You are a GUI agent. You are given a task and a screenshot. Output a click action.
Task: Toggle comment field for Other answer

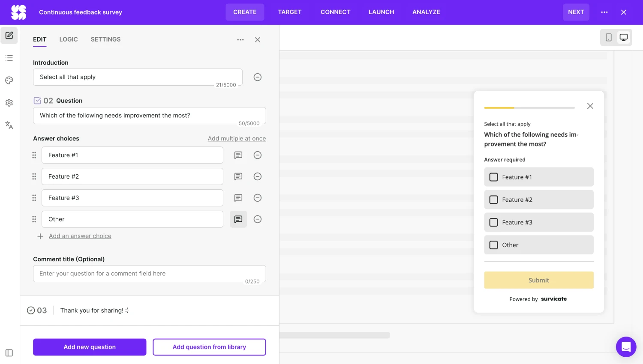tap(238, 219)
